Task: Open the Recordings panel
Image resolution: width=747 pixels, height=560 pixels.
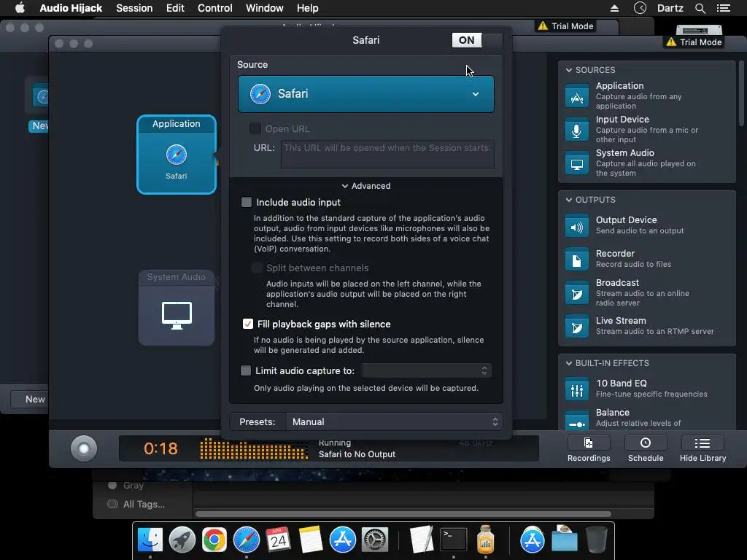Action: click(x=589, y=449)
